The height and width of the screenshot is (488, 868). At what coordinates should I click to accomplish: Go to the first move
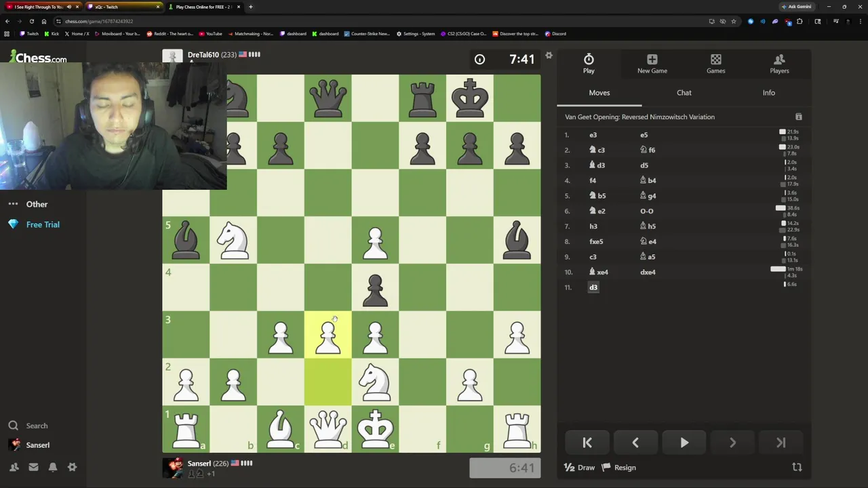pos(587,443)
